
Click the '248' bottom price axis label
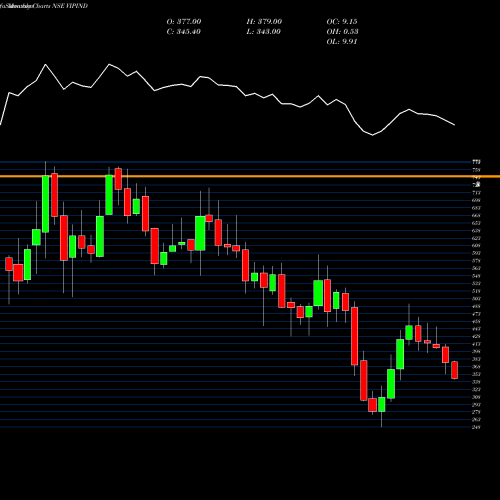coord(476,427)
